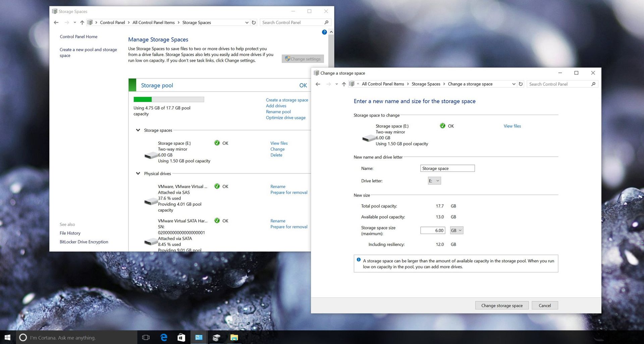Open File Explorer from the taskbar
The width and height of the screenshot is (644, 344).
pyautogui.click(x=234, y=338)
